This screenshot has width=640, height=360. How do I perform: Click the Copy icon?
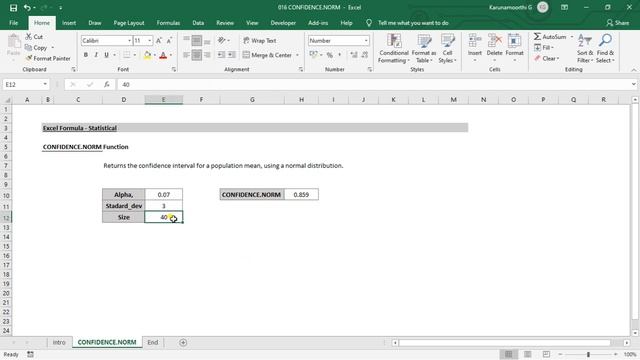[x=28, y=48]
